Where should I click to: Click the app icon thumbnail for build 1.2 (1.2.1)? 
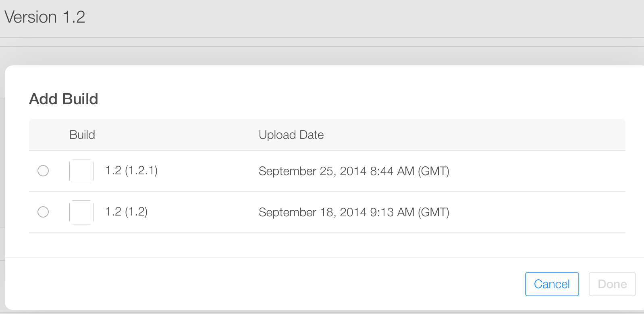81,171
